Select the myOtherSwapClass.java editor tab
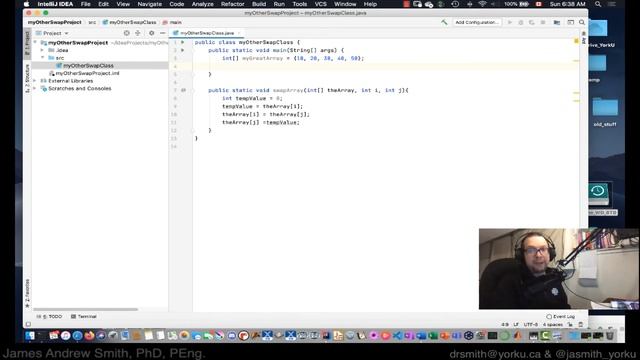This screenshot has width=640, height=360. click(207, 33)
